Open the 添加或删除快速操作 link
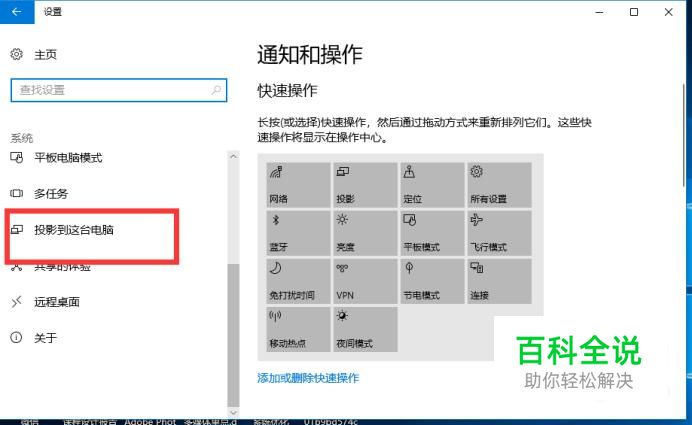Image resolution: width=692 pixels, height=425 pixels. [x=308, y=378]
